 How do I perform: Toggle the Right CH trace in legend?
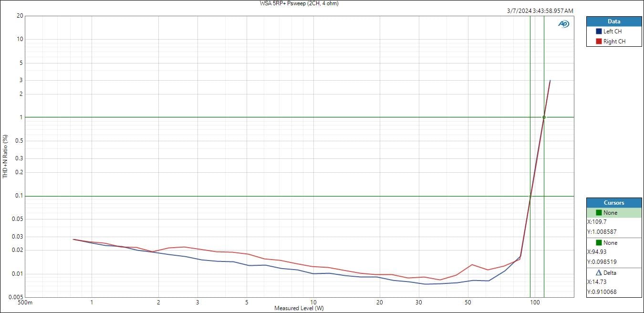tap(614, 42)
